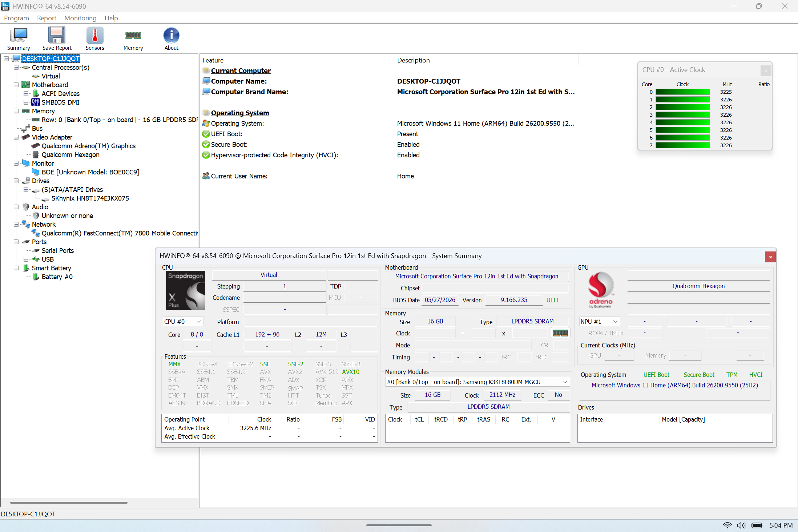This screenshot has height=532, width=798.
Task: Expand the ACPI Devices tree node
Action: (x=26, y=93)
